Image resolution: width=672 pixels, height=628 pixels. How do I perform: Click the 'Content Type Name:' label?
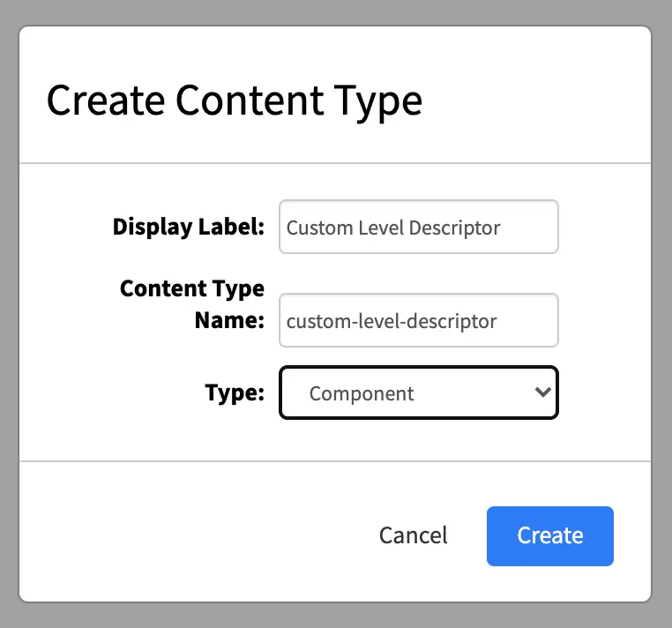click(192, 304)
